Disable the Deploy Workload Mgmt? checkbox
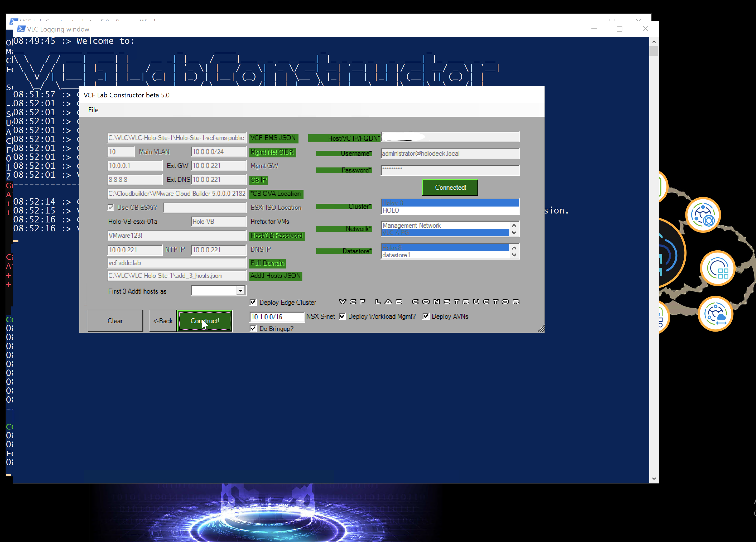The image size is (756, 542). [x=342, y=316]
